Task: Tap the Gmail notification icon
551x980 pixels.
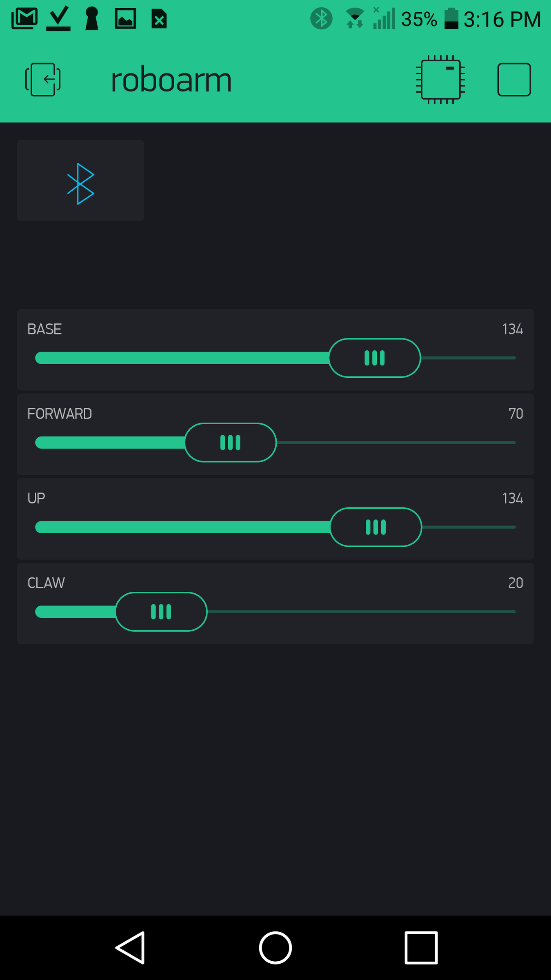Action: point(24,19)
